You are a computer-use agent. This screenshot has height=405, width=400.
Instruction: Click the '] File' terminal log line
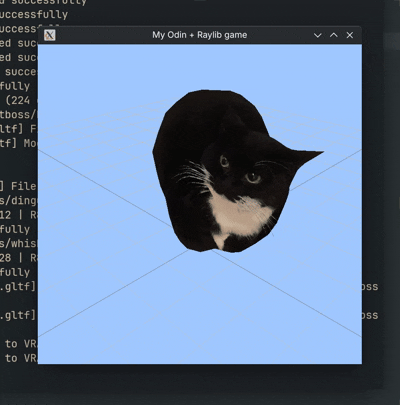pos(18,186)
